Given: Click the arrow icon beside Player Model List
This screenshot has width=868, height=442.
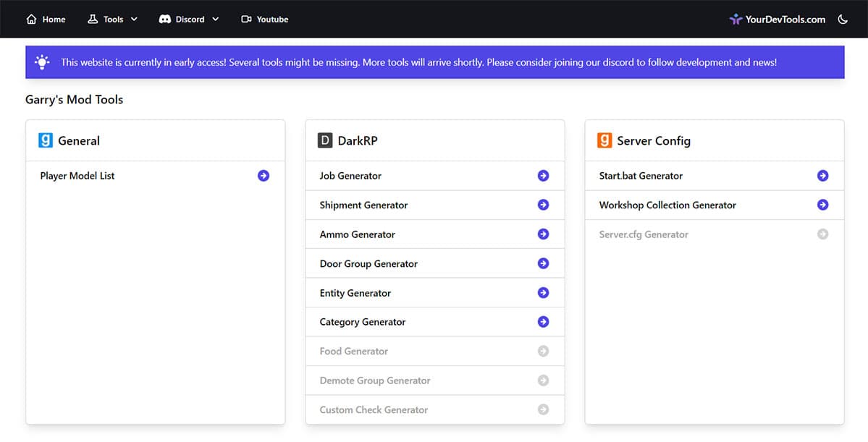Looking at the screenshot, I should pos(264,175).
